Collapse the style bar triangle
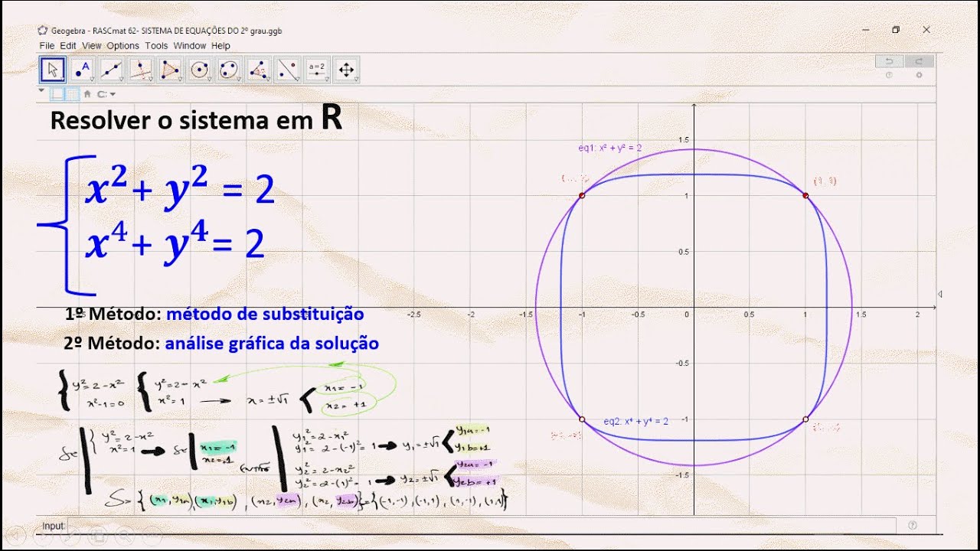The image size is (980, 551). tap(42, 90)
